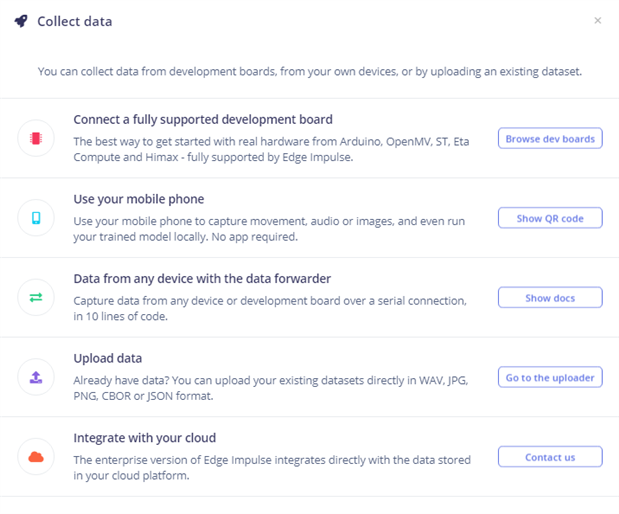The width and height of the screenshot is (619, 514).
Task: Click the Collect data dialog title
Action: (75, 21)
